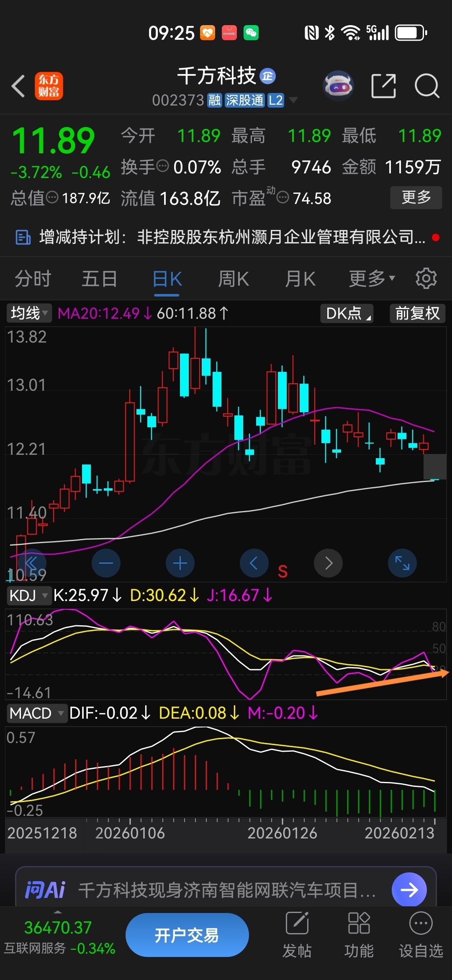452x980 pixels.
Task: Tap the 20260126 date label
Action: pos(282,833)
